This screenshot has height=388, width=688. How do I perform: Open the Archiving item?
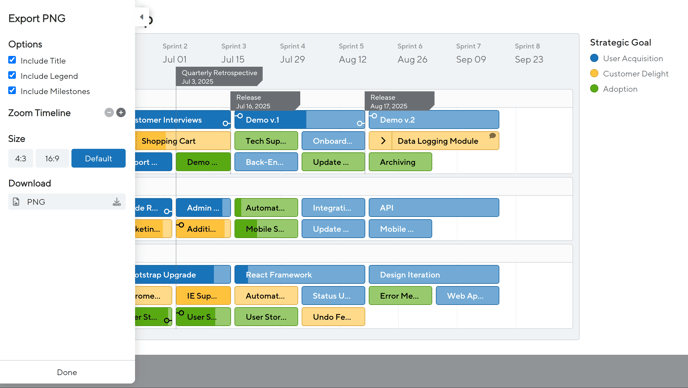pos(400,162)
